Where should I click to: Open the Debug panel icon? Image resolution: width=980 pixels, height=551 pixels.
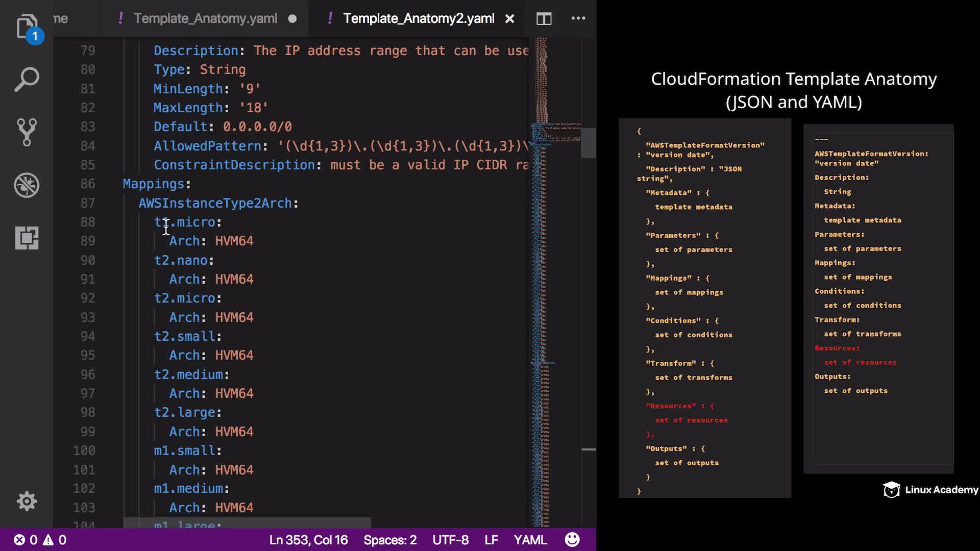tap(27, 185)
